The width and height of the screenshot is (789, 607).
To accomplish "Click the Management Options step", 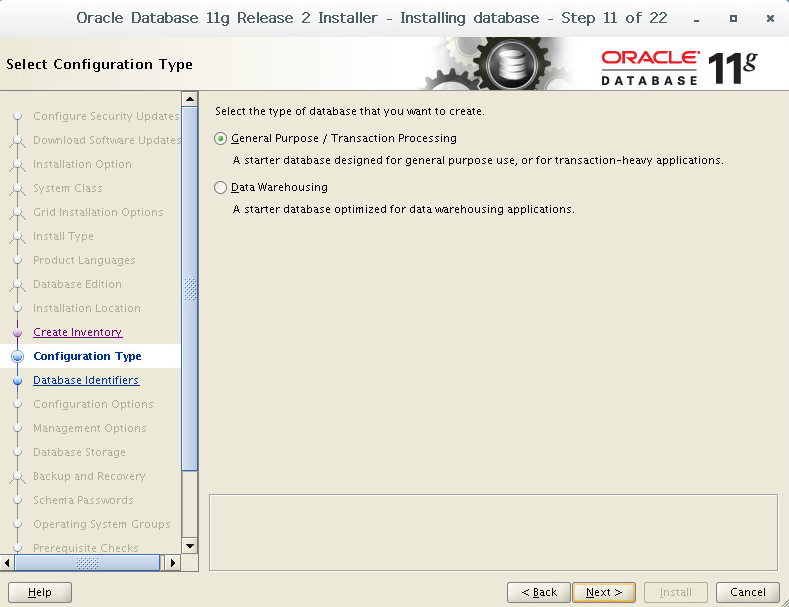I will pos(90,428).
